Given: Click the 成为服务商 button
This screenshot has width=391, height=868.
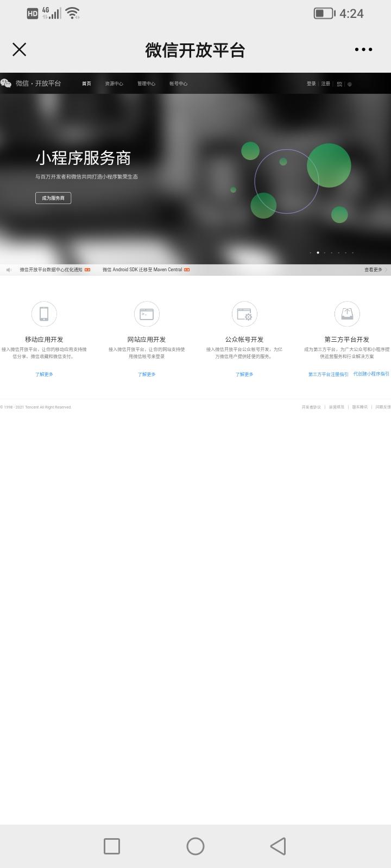Looking at the screenshot, I should (x=53, y=198).
